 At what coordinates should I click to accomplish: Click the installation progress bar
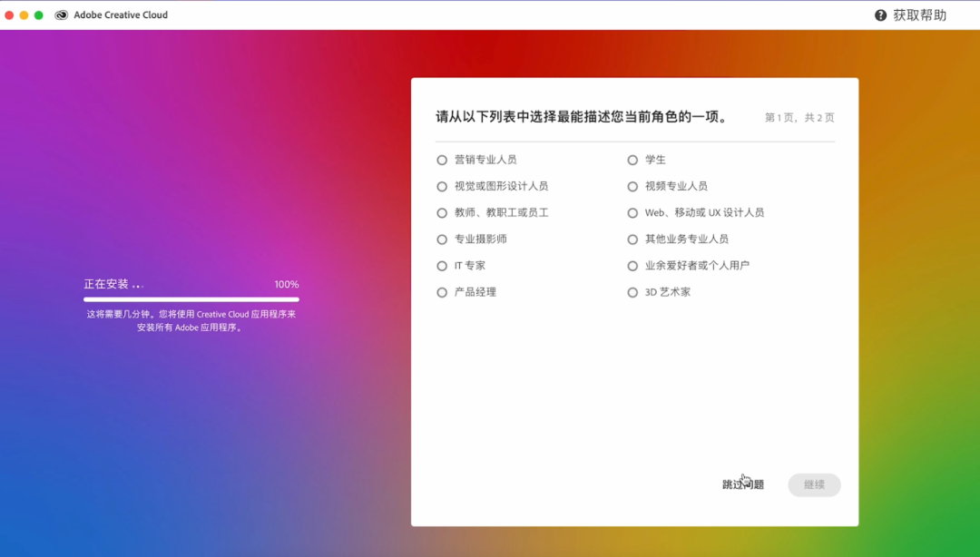pos(191,298)
